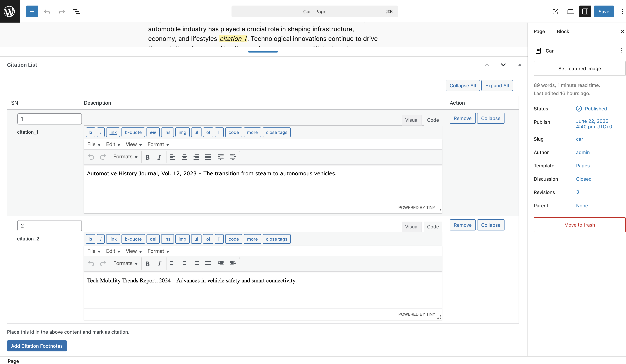
Task: Open Car · Page command palette bar
Action: [x=314, y=11]
